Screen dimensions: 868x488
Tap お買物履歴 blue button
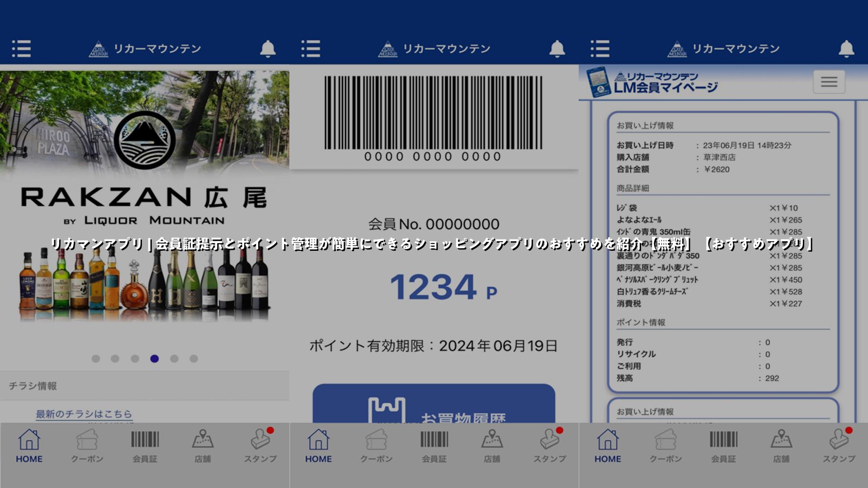[434, 404]
